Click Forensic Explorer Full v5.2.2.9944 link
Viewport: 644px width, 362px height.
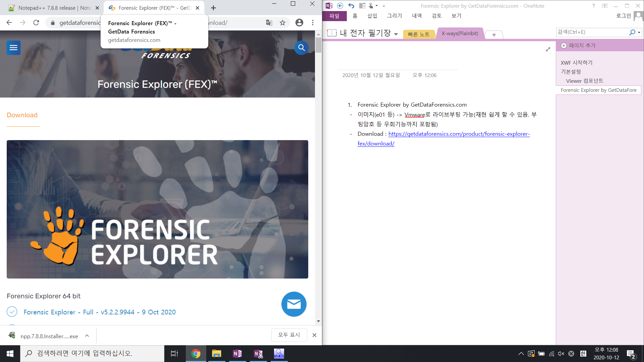[99, 312]
